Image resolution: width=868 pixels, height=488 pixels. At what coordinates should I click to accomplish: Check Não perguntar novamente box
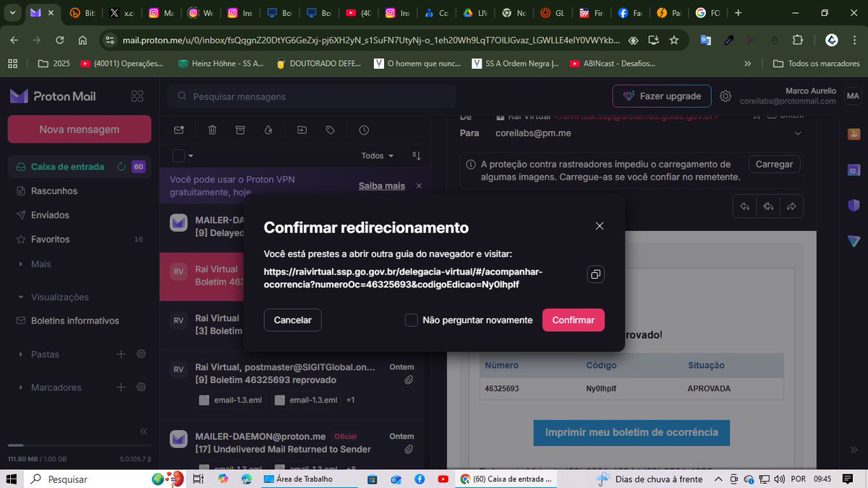pyautogui.click(x=412, y=320)
